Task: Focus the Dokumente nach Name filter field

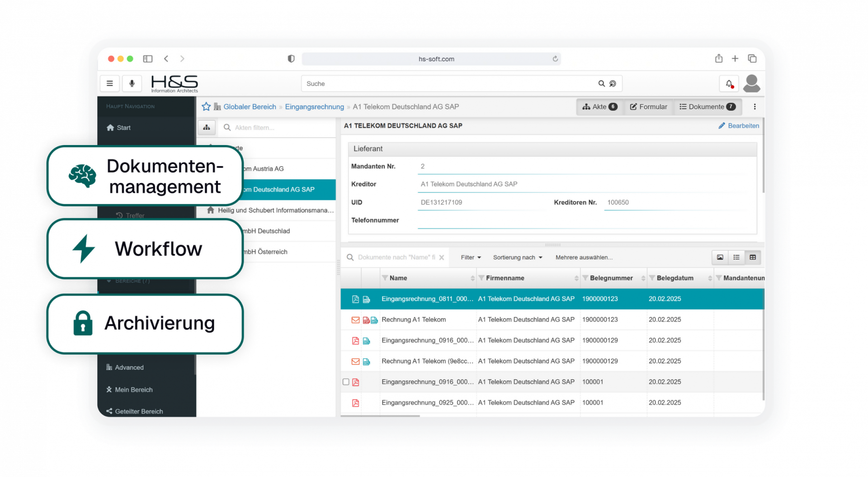Action: click(x=396, y=257)
